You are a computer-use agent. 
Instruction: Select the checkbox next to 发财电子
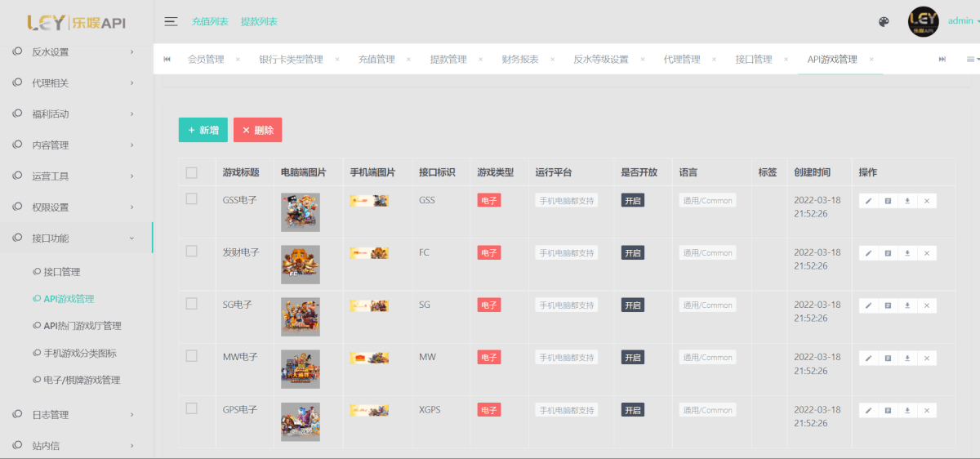(191, 252)
